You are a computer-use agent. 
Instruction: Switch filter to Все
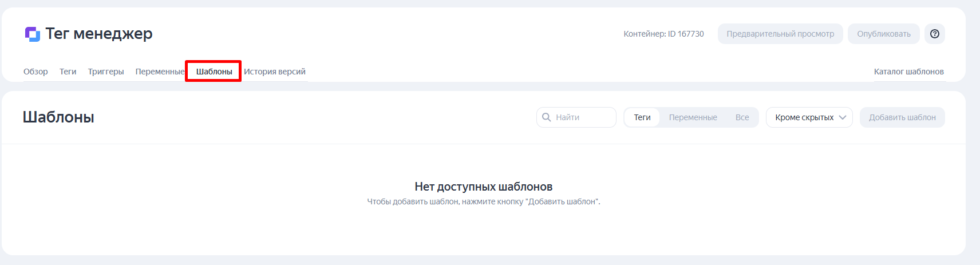coord(742,117)
